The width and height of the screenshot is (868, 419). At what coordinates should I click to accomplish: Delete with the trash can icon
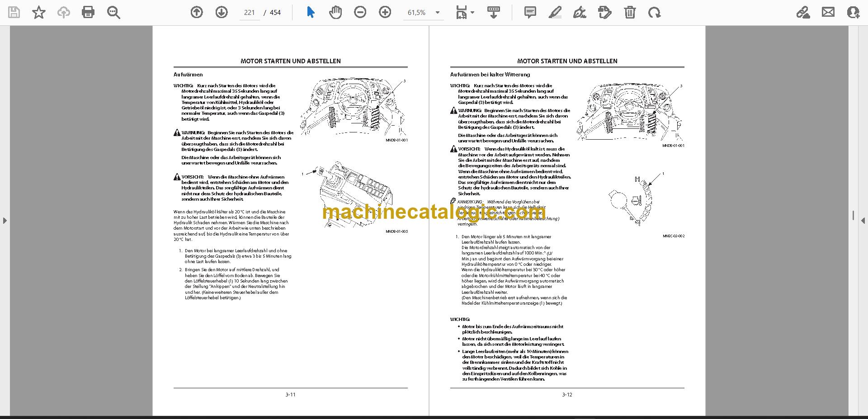[x=630, y=12]
